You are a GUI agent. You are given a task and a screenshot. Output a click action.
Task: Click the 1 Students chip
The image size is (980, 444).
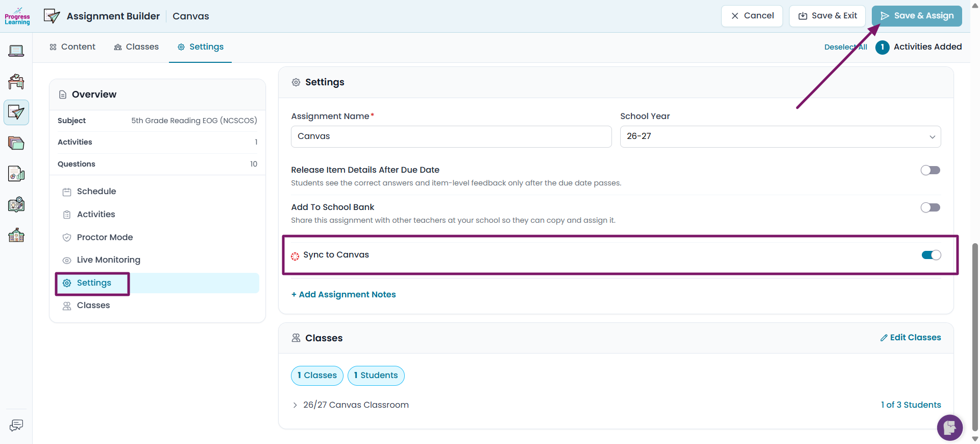click(x=376, y=376)
